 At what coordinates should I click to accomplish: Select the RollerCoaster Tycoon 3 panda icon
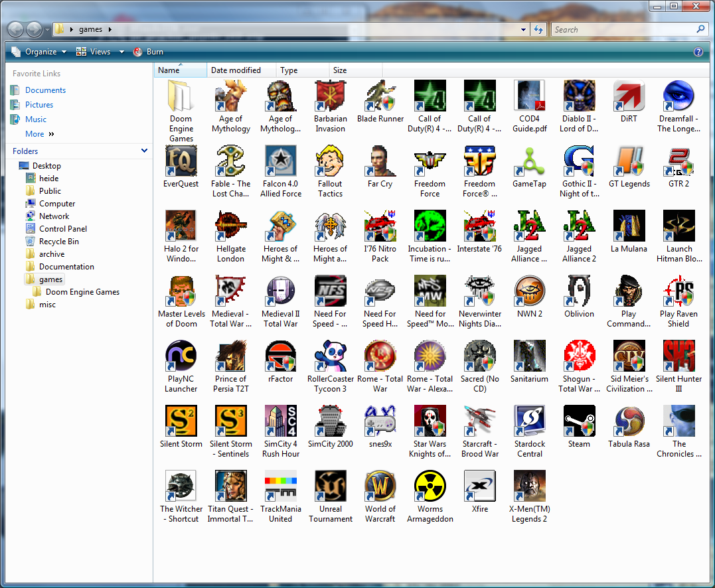coord(330,356)
